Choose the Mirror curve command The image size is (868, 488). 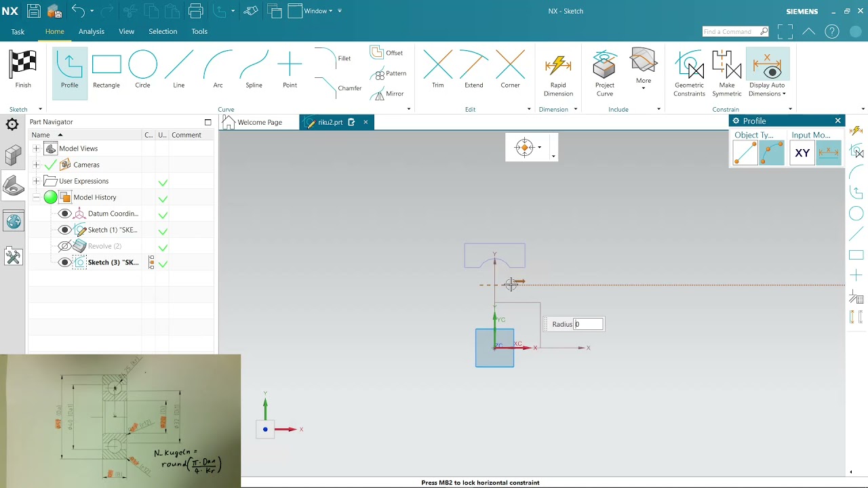pos(387,94)
